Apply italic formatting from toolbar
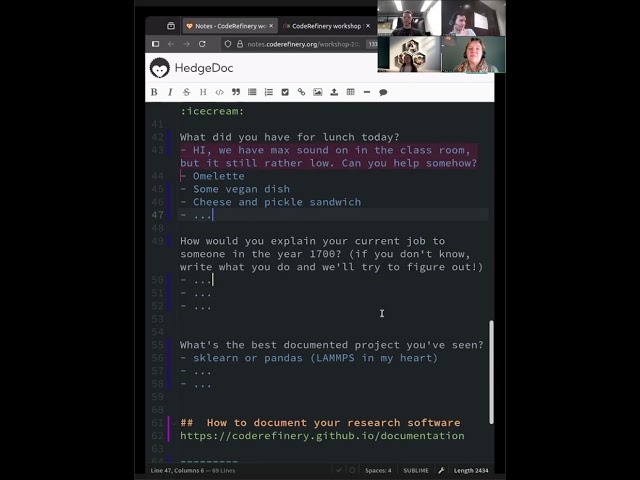Screen dimensions: 640x480 (x=170, y=92)
